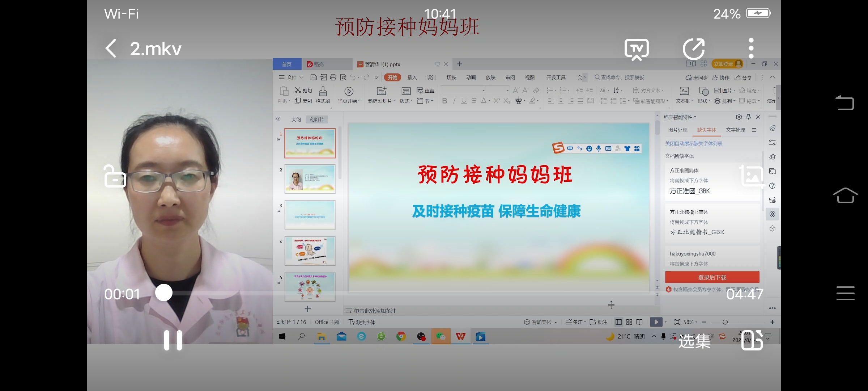Click the 格式刷 format painter icon
Image resolution: width=868 pixels, height=391 pixels.
point(323,96)
